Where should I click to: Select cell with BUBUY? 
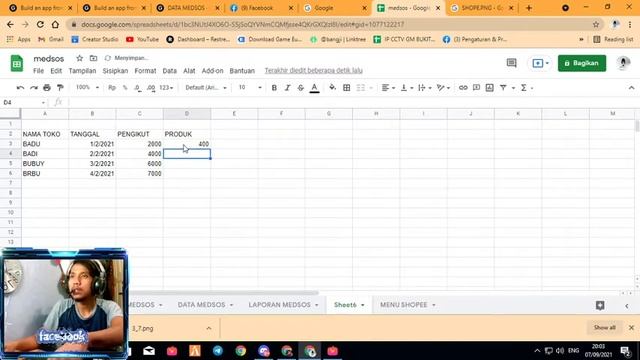[x=45, y=164]
